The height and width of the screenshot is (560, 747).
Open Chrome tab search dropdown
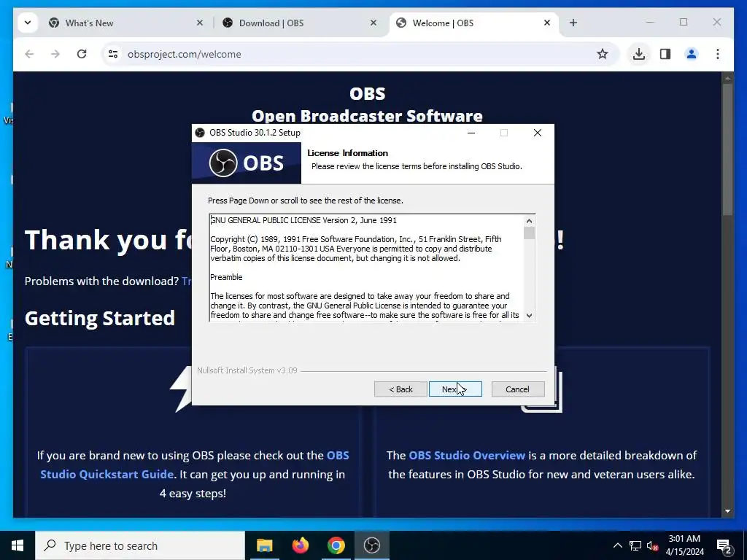pyautogui.click(x=28, y=23)
